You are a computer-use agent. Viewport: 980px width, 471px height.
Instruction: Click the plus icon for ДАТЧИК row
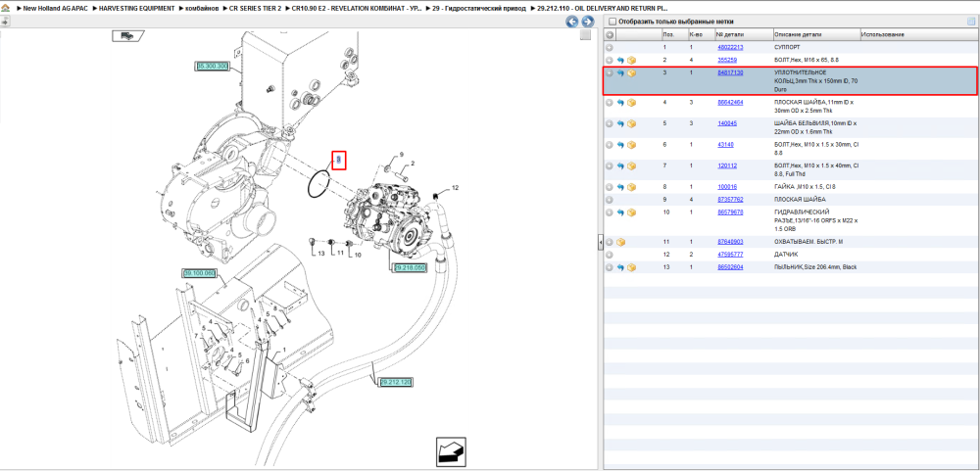tap(610, 255)
